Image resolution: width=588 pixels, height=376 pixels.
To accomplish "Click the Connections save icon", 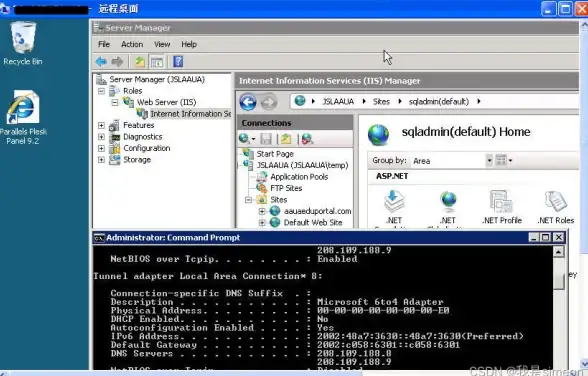I will coord(266,139).
